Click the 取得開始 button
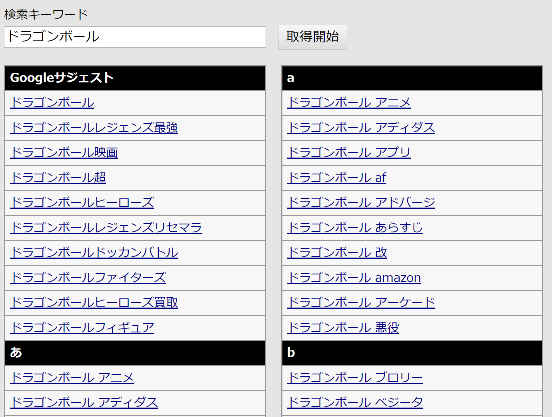Viewport: 552px width, 417px height. pos(313,37)
